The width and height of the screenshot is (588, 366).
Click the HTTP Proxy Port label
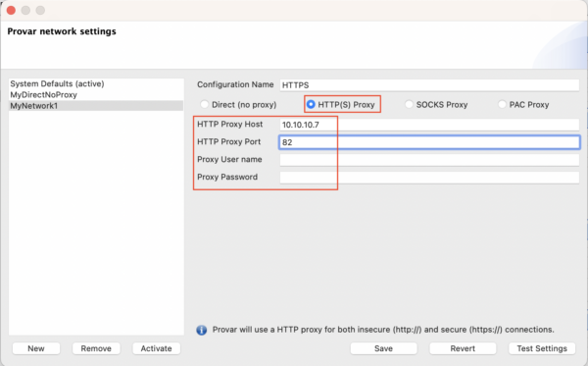(x=228, y=142)
